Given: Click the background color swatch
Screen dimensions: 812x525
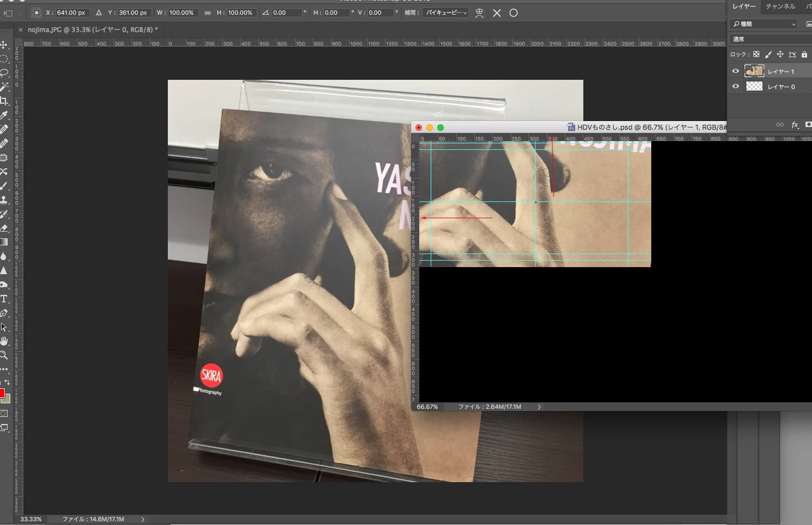Looking at the screenshot, I should click(7, 399).
